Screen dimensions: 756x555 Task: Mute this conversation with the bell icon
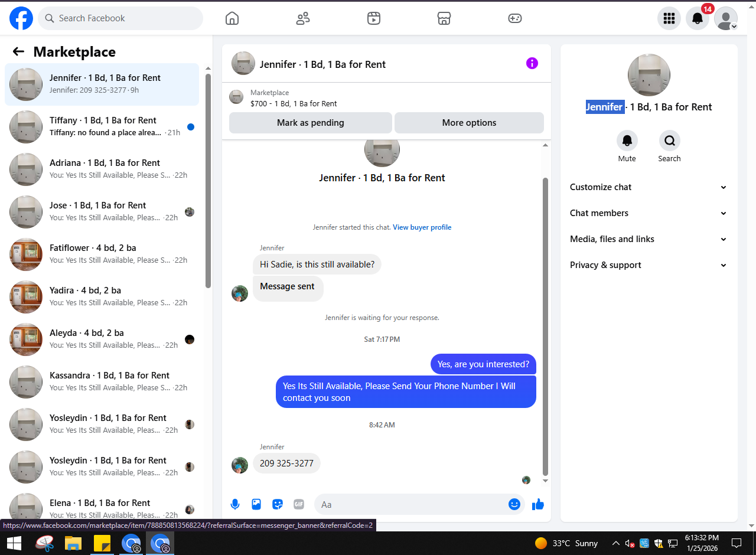tap(627, 141)
